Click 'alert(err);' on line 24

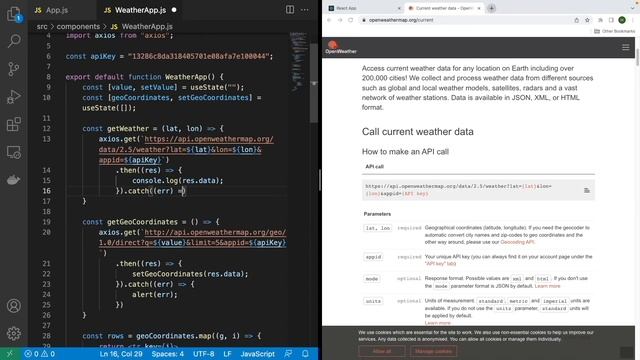[x=155, y=294]
